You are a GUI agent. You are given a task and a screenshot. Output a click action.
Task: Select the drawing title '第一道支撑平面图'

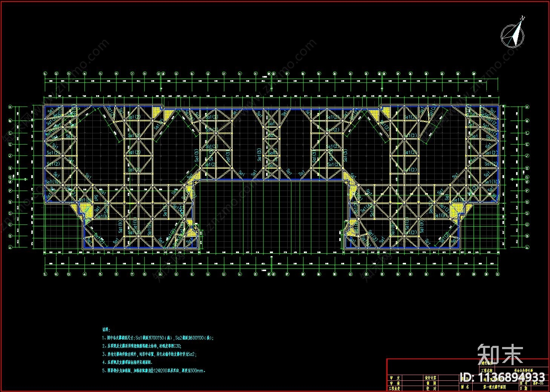495,387
